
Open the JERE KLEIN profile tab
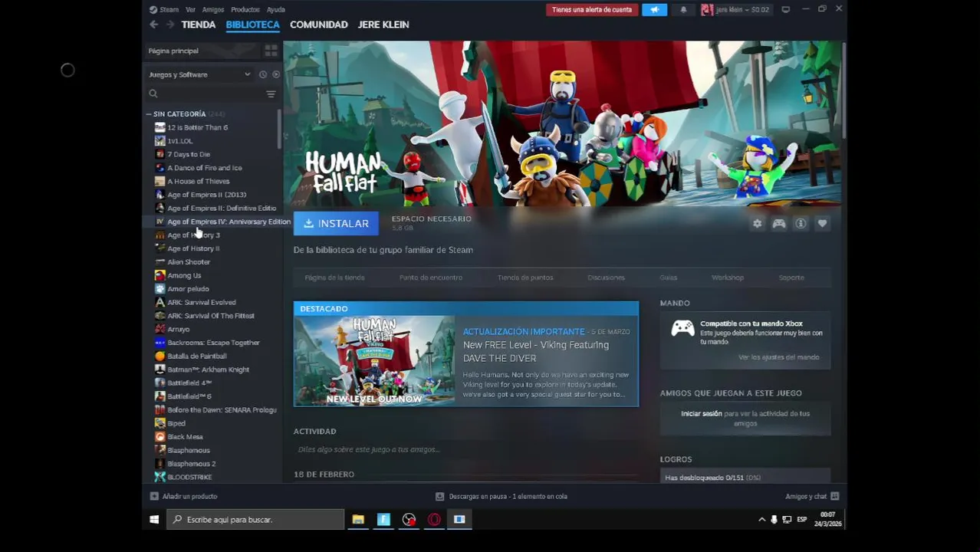[x=383, y=25]
